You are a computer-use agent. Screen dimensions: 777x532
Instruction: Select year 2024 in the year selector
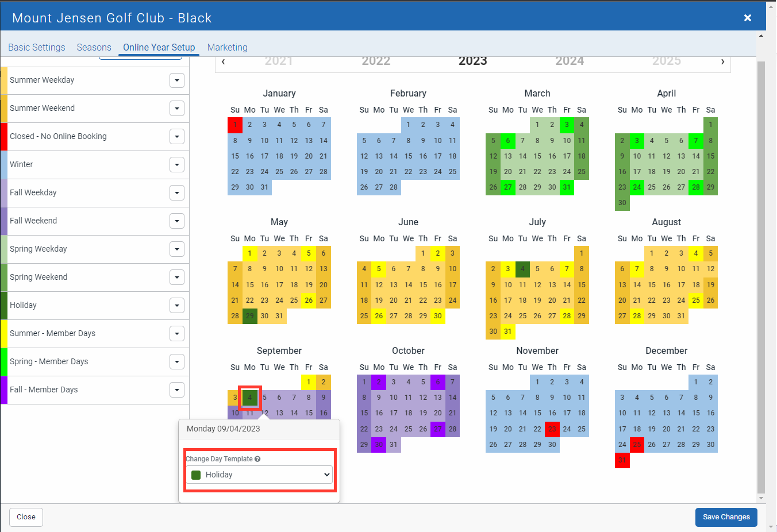click(x=569, y=61)
